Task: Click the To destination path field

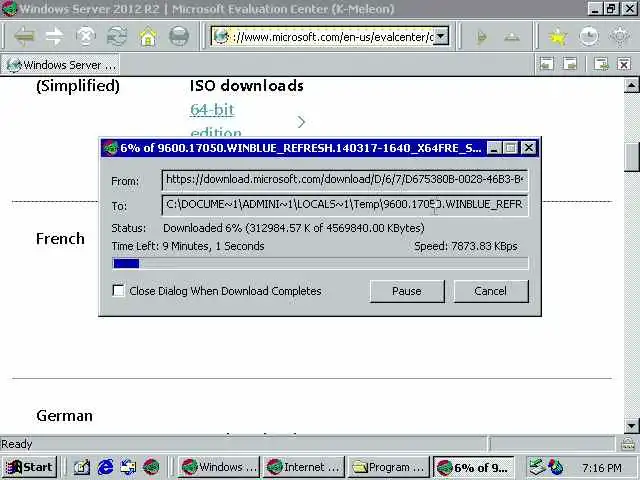Action: (345, 205)
